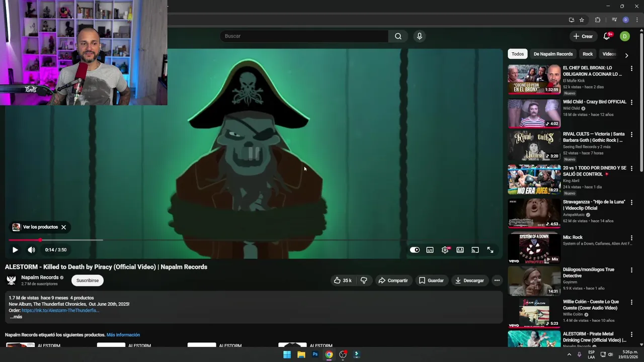This screenshot has height=362, width=644.
Task: Show hidden system tray icons
Action: click(x=569, y=354)
